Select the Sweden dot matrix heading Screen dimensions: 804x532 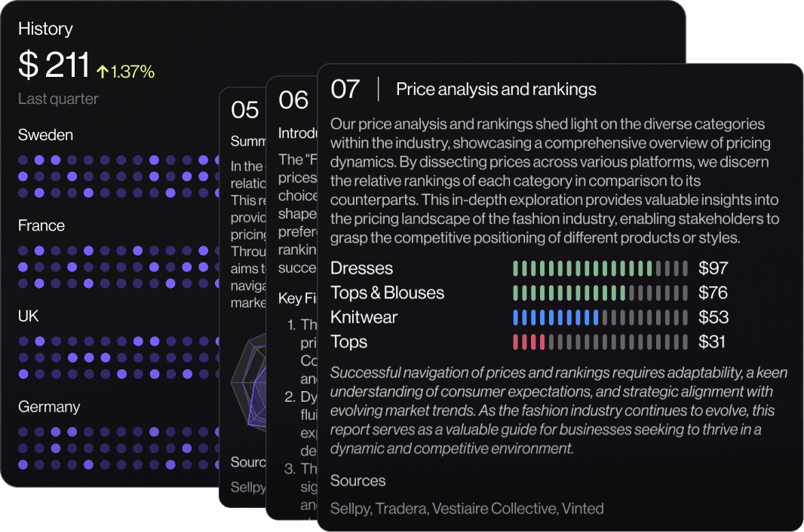(45, 135)
